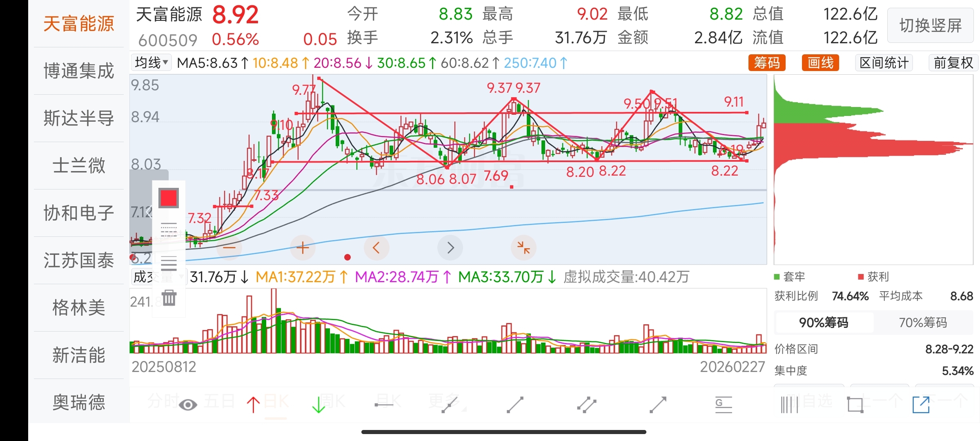Open the 均线 indicator dropdown
Image resolution: width=980 pixels, height=441 pixels.
[x=151, y=63]
